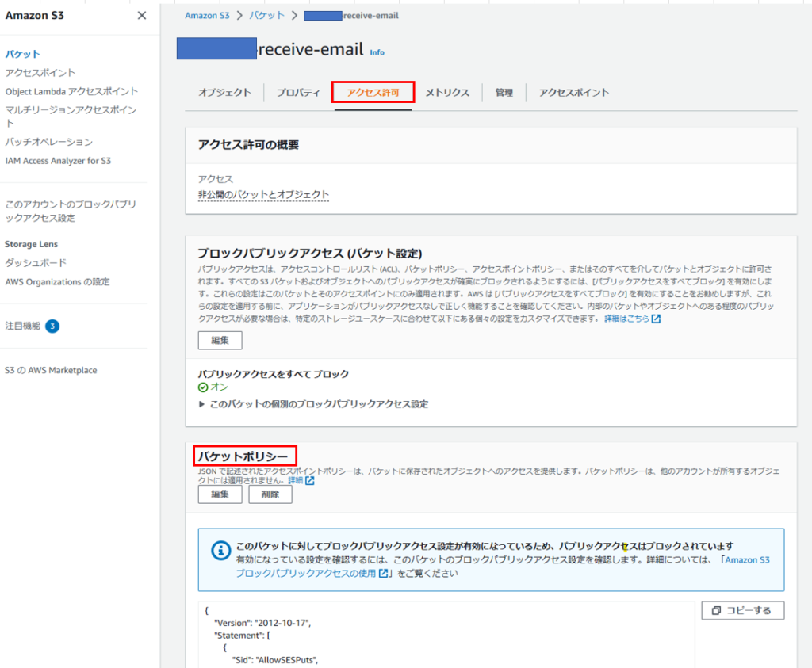Open Object Lambda アクセスポイント in sidebar

71,91
